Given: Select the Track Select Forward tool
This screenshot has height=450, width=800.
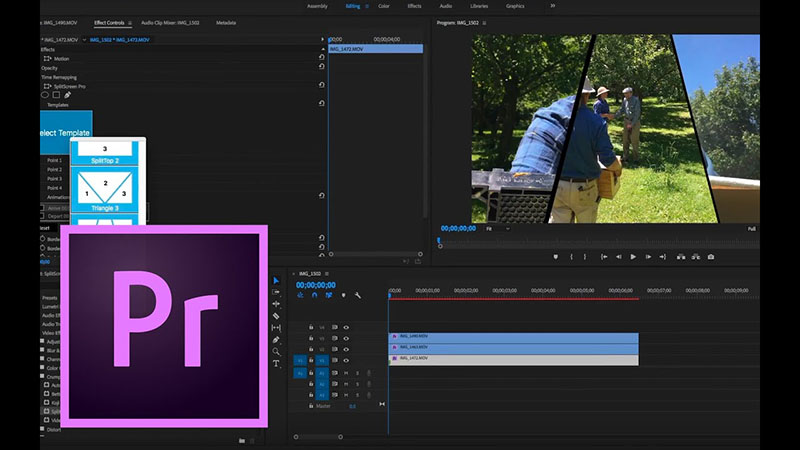Looking at the screenshot, I should (276, 292).
